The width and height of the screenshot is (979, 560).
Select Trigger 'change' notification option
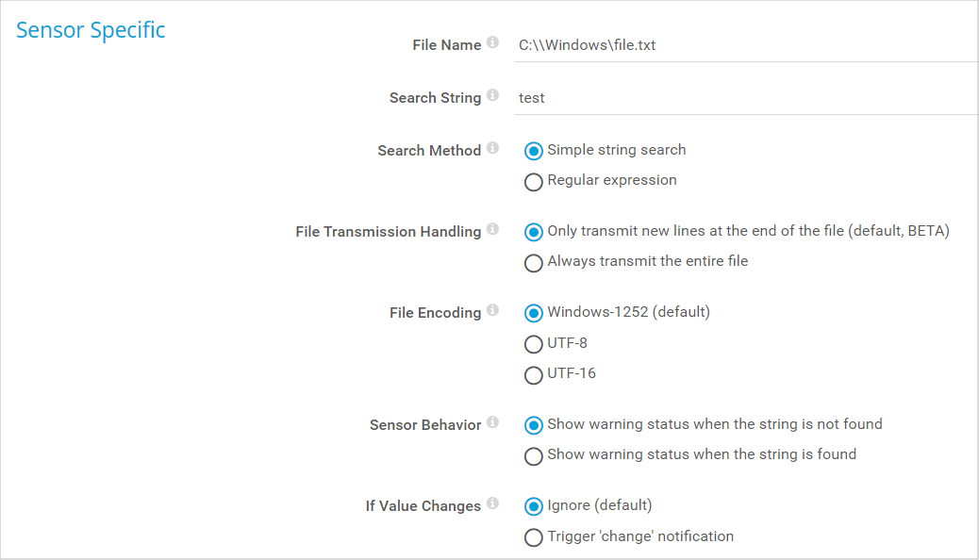(534, 537)
